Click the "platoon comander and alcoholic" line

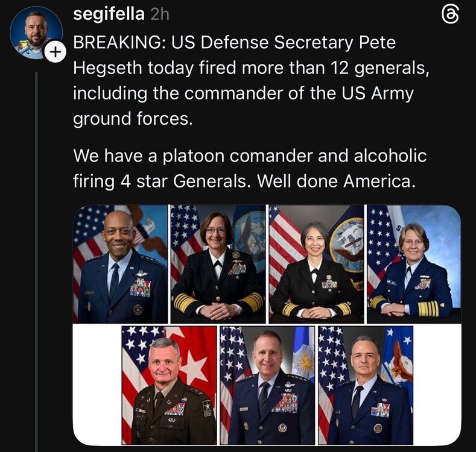284,156
